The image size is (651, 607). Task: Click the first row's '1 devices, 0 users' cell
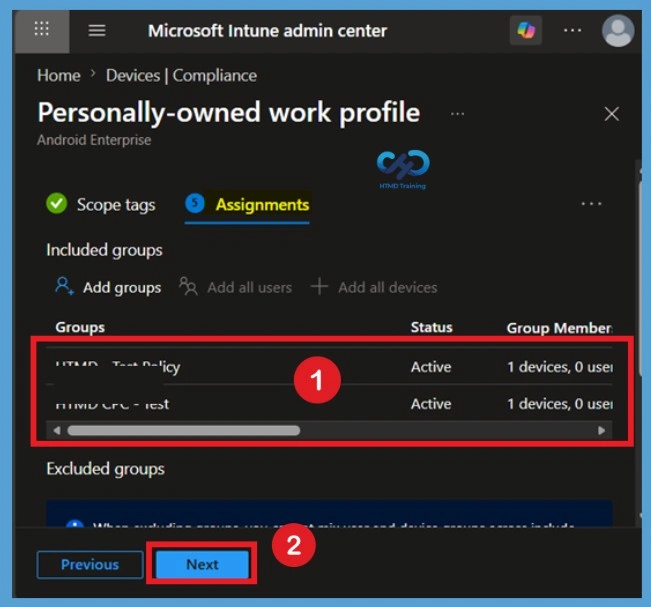pyautogui.click(x=560, y=367)
